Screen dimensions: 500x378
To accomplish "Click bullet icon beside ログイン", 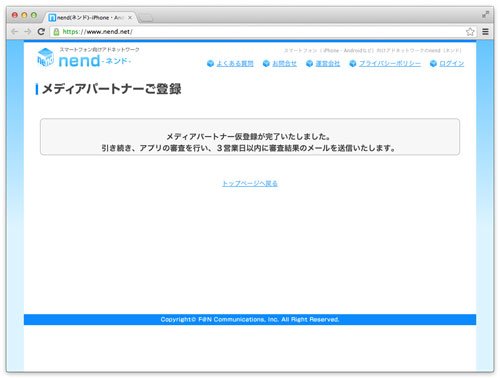I will [x=433, y=63].
